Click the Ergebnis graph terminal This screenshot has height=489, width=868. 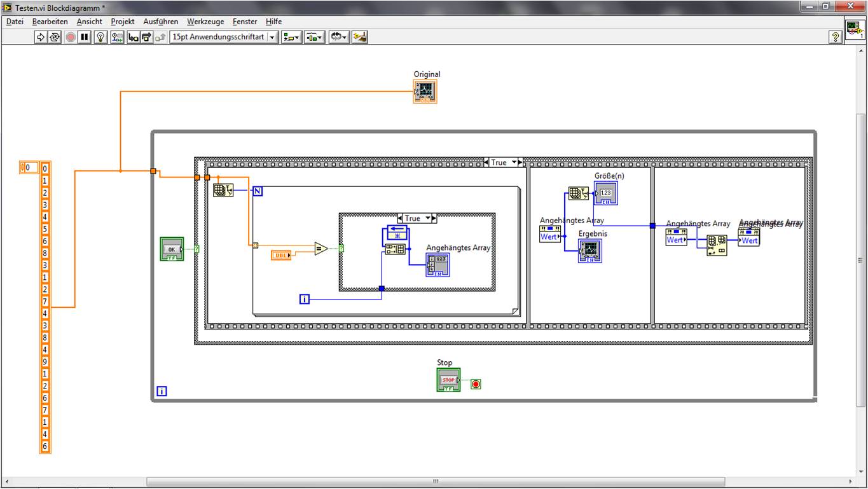pyautogui.click(x=590, y=251)
